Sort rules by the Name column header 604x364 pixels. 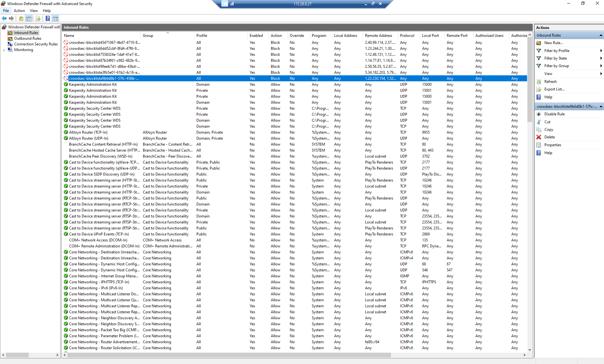(102, 36)
